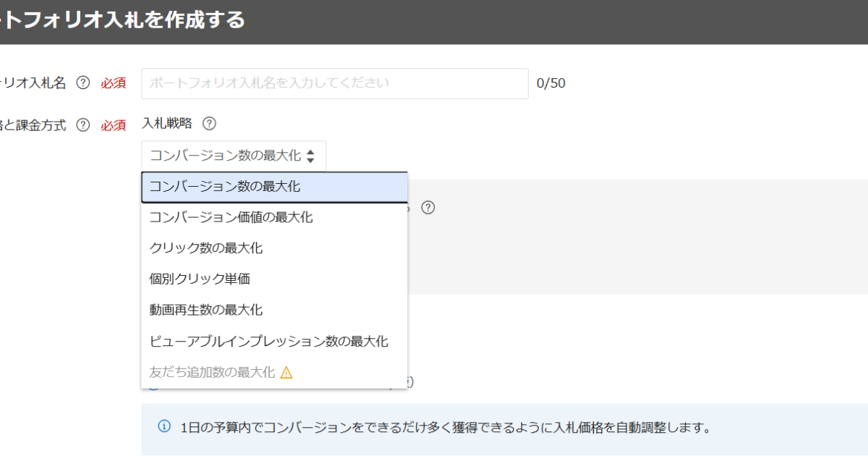Pick 個別クリック単価 bidding strategy

click(200, 279)
